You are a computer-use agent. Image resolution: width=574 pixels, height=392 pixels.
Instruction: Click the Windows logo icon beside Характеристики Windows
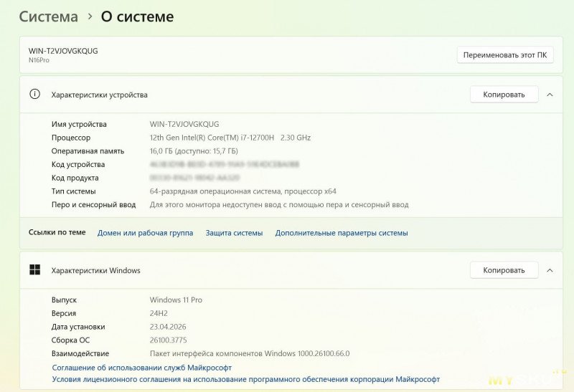coord(34,270)
